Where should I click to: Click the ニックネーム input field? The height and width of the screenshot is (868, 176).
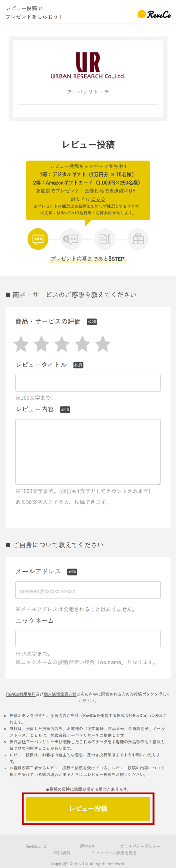coord(88,638)
